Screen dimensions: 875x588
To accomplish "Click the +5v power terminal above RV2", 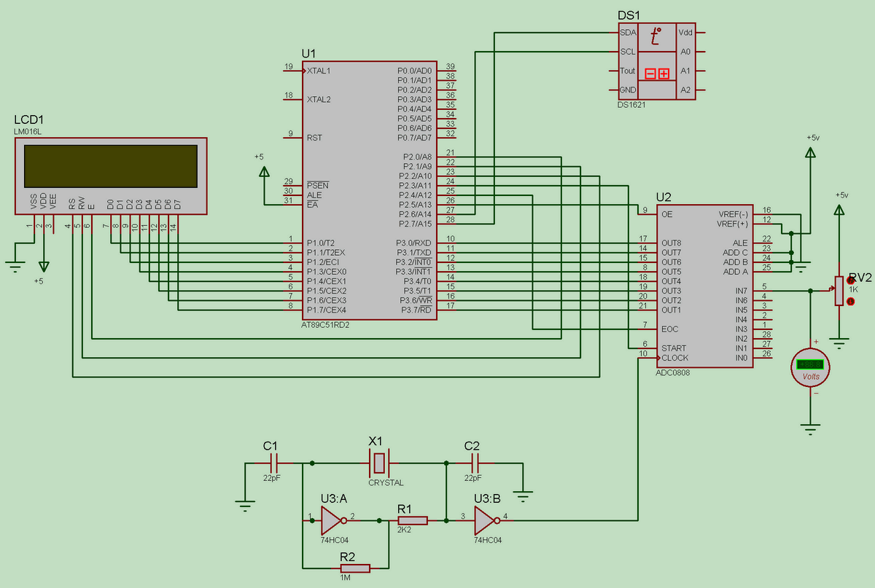I will tap(840, 209).
